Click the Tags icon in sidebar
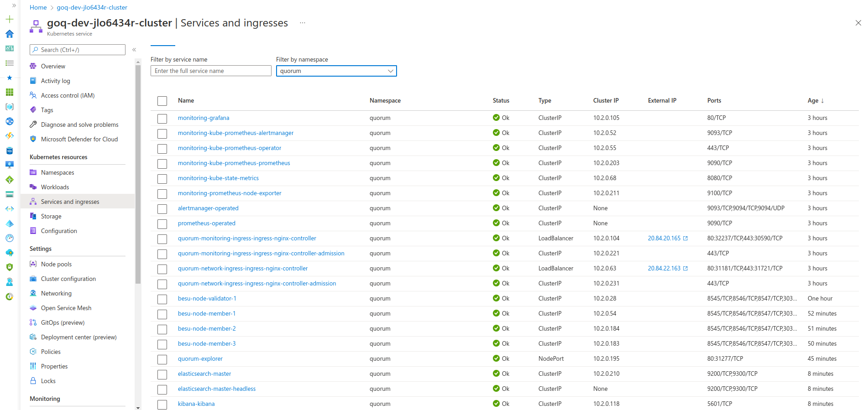The height and width of the screenshot is (410, 868). point(33,110)
